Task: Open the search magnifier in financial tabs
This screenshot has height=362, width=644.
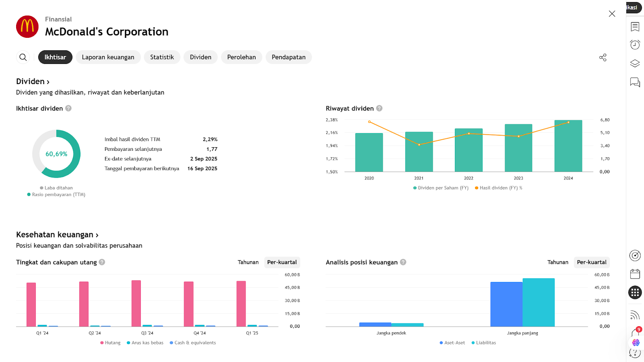Action: click(23, 57)
